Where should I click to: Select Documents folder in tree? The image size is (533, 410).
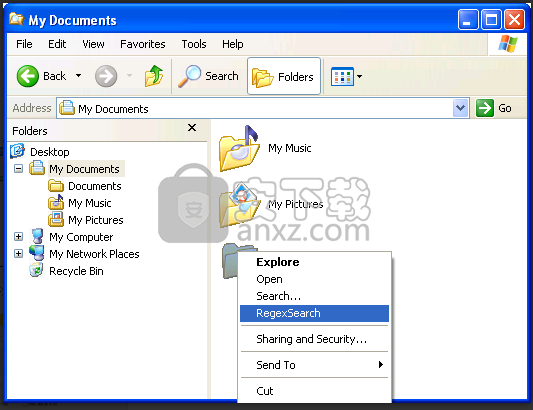coord(94,186)
